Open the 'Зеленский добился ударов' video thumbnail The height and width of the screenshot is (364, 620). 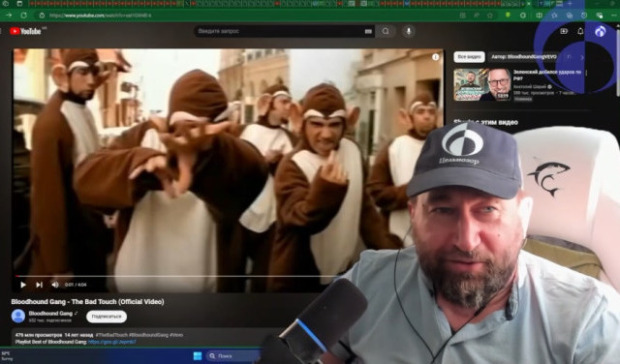click(x=482, y=84)
